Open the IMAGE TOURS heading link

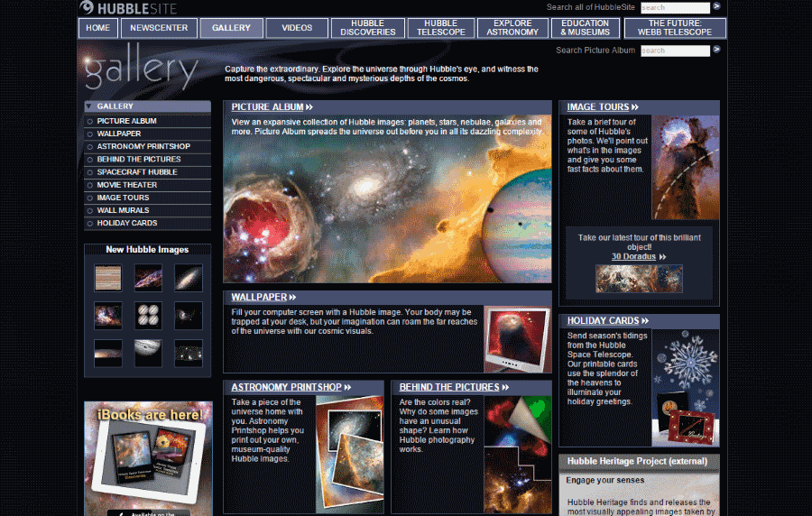pos(603,107)
